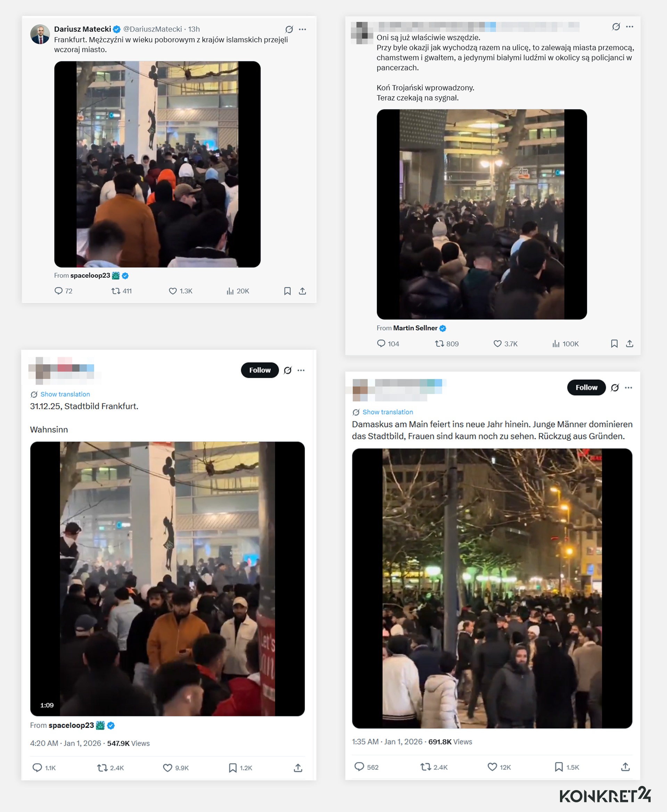Expand more options on the Stadtbild Frankfurt post
The height and width of the screenshot is (812, 667).
301,370
